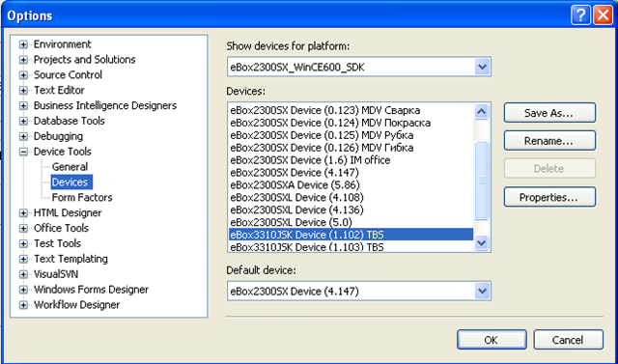Collapse the Device Tools node
The width and height of the screenshot is (618, 364).
click(x=23, y=152)
